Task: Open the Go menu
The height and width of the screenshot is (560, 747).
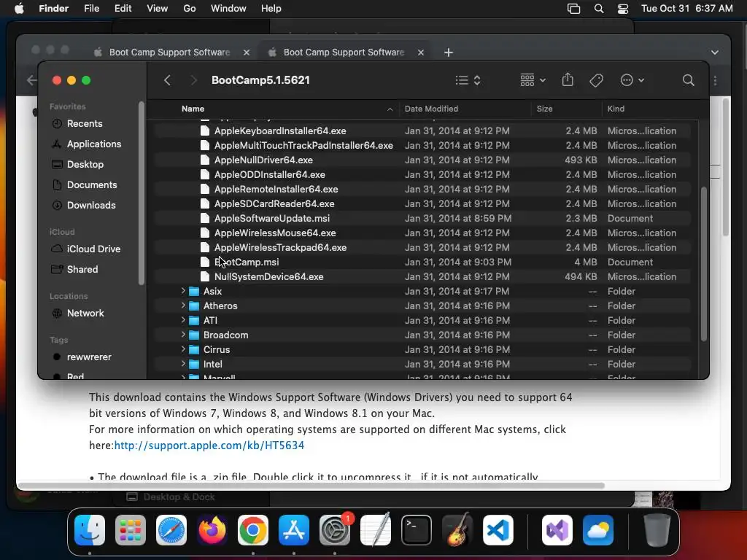Action: tap(190, 9)
